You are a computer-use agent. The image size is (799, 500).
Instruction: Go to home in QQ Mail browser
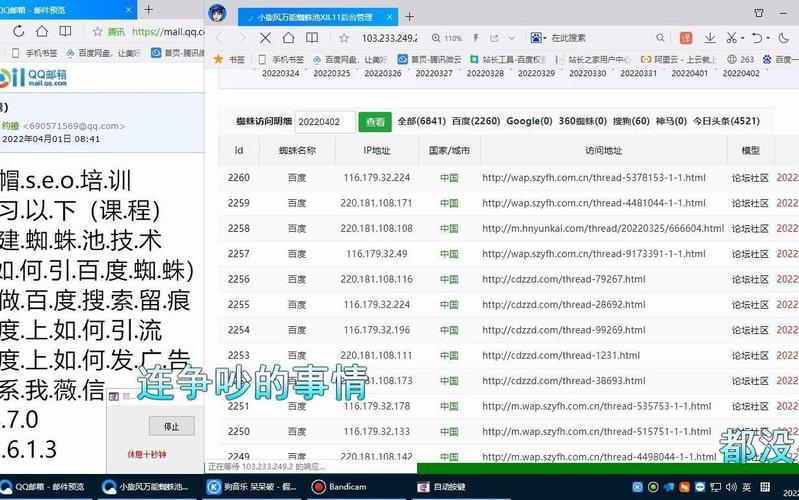[42, 31]
